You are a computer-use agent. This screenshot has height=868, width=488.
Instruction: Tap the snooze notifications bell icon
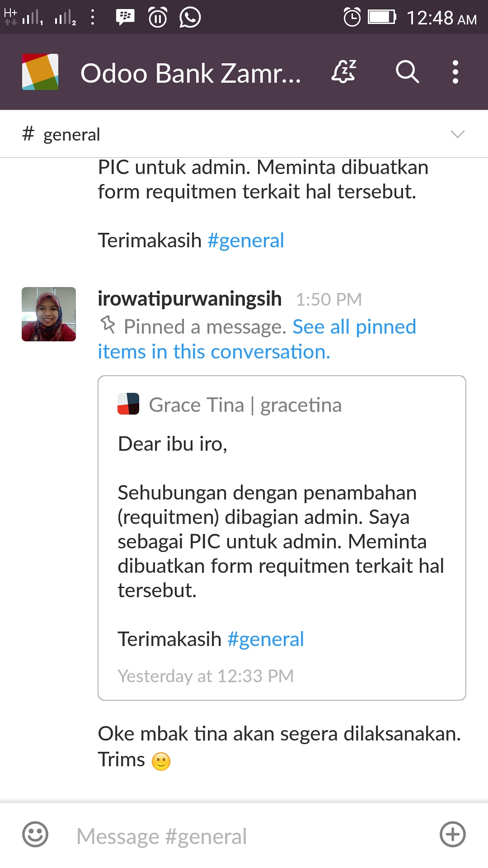[344, 71]
